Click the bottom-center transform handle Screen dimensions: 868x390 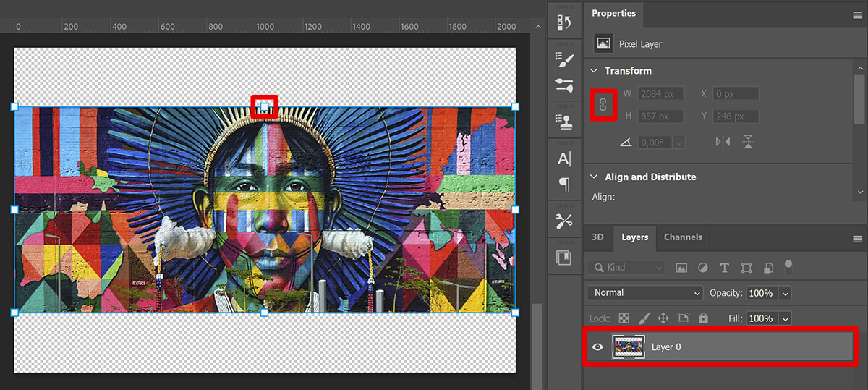264,313
